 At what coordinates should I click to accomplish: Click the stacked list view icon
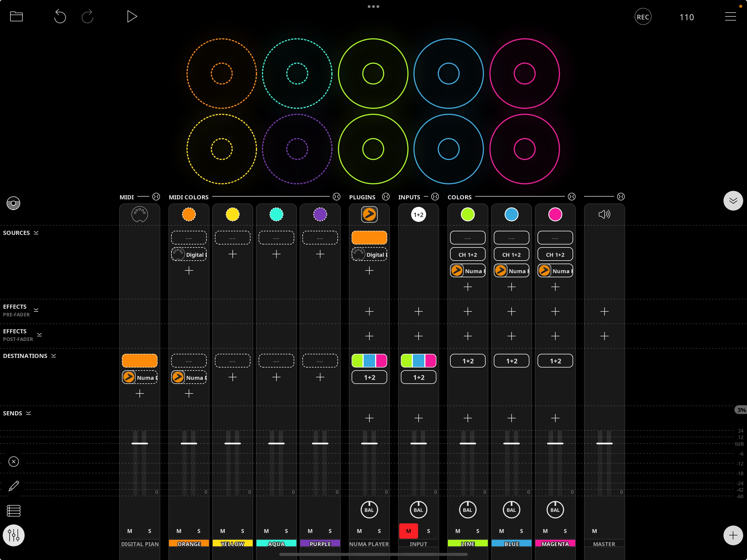click(x=13, y=511)
